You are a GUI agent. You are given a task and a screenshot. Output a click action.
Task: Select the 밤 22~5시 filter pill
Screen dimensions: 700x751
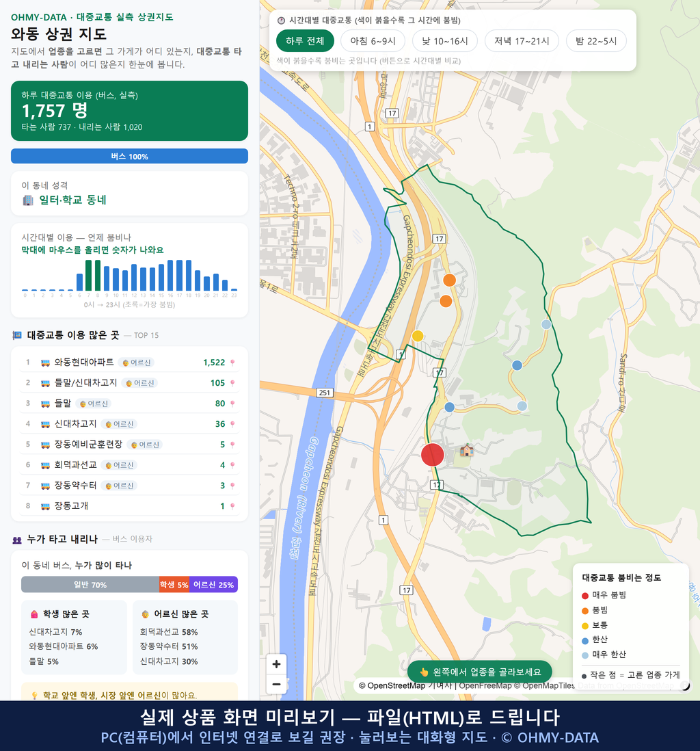596,41
